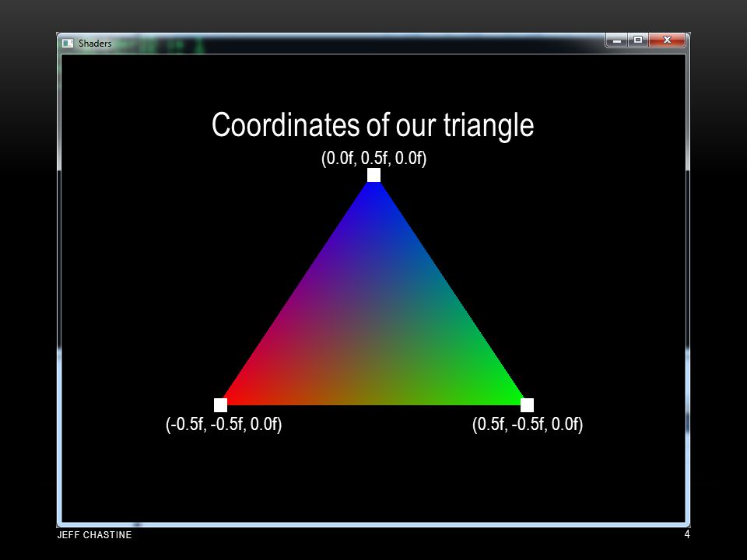Select the "(-0.5f, -0.5f, 0.0f)" label
This screenshot has height=560, width=747.
click(x=223, y=424)
